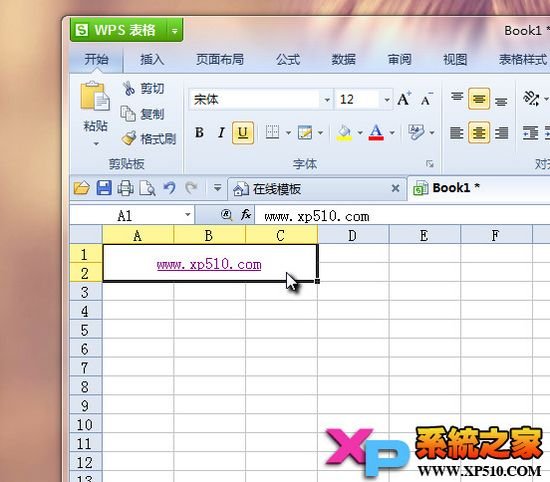Switch to 页面布局 tab

pos(220,59)
